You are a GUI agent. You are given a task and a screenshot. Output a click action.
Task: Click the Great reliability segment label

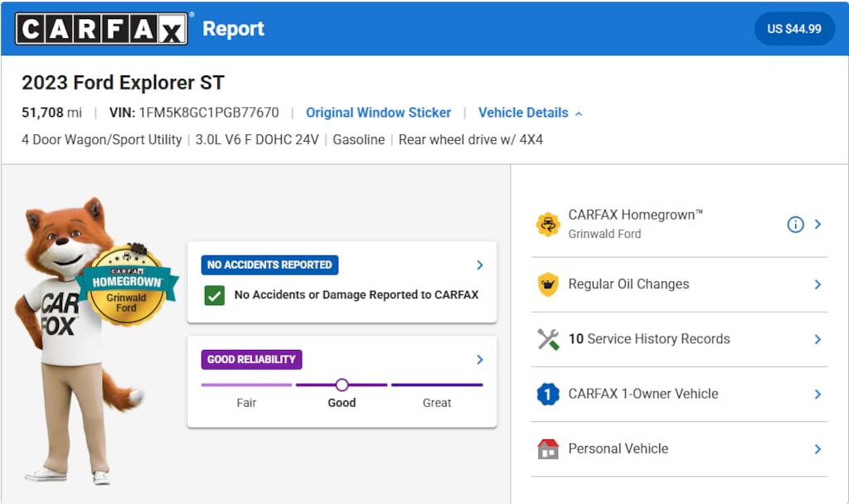pos(437,403)
